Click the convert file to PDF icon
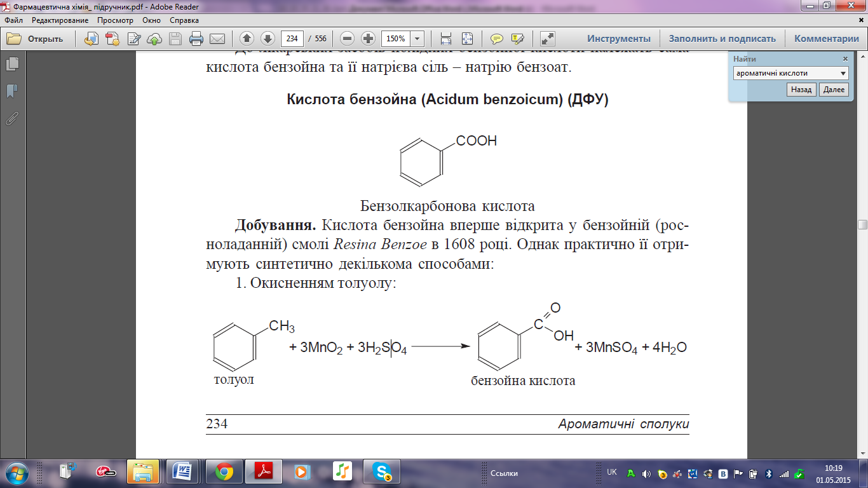The height and width of the screenshot is (488, 868). coord(92,39)
